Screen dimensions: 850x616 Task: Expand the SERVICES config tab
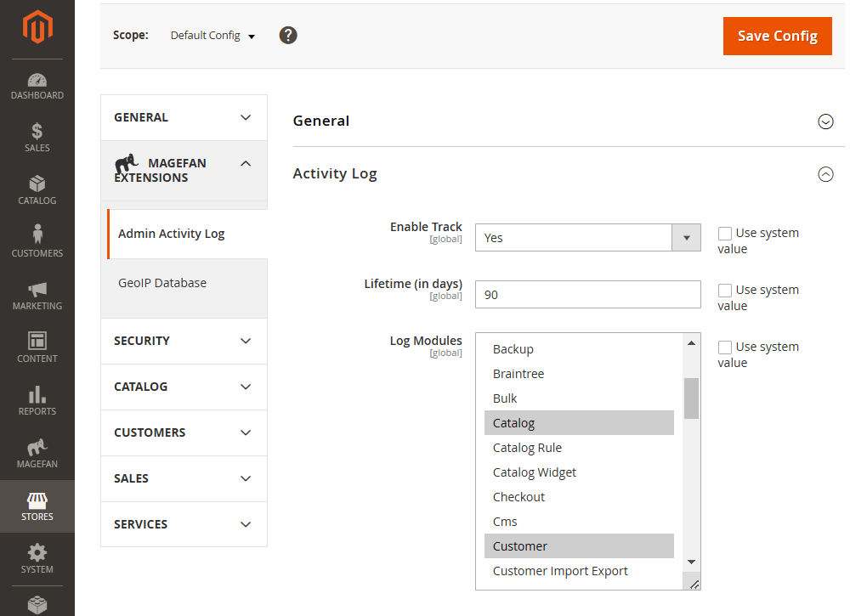coord(184,524)
